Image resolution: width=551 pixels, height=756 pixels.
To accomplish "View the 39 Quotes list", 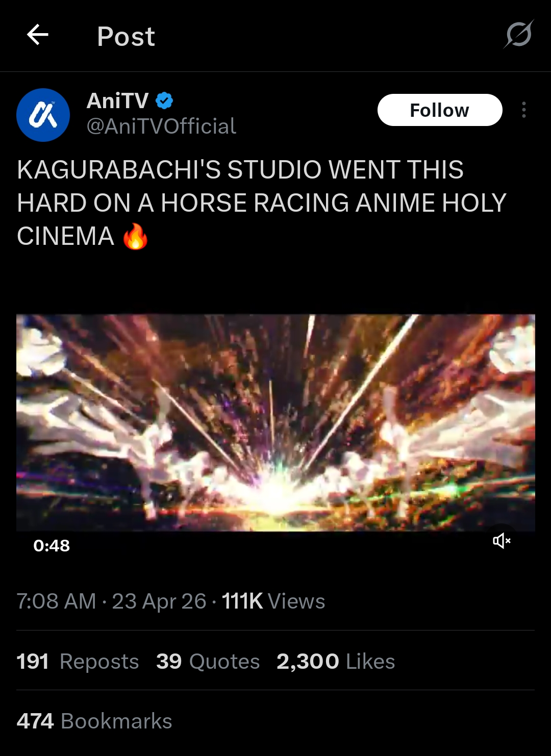I will pos(208,661).
